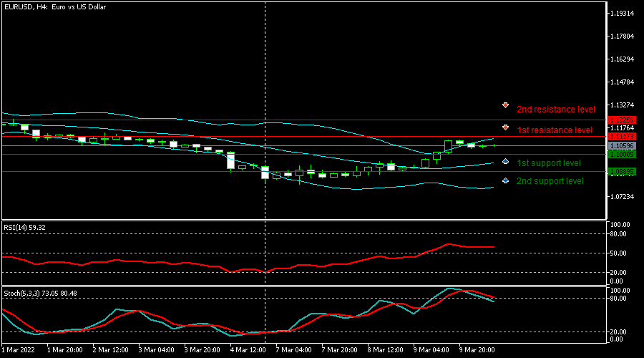Click the 1st resistance level down-arrow icon

click(x=506, y=127)
